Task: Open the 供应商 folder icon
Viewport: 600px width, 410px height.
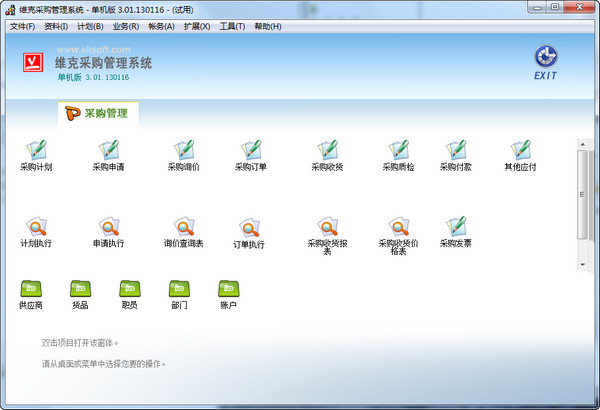Action: point(31,294)
